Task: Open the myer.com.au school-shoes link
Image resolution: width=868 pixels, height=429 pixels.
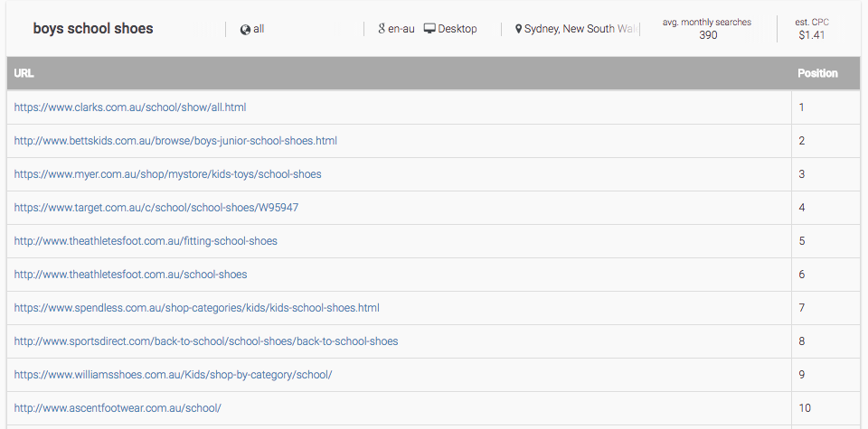Action: tap(168, 174)
